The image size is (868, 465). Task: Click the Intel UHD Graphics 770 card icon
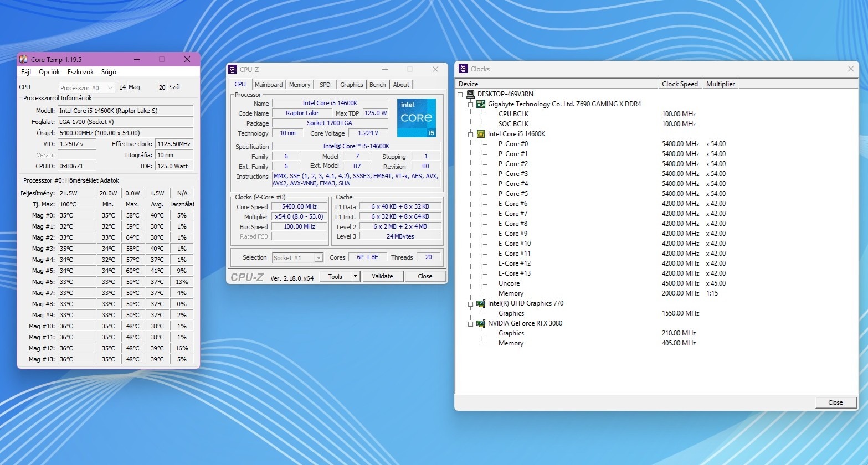pyautogui.click(x=481, y=303)
